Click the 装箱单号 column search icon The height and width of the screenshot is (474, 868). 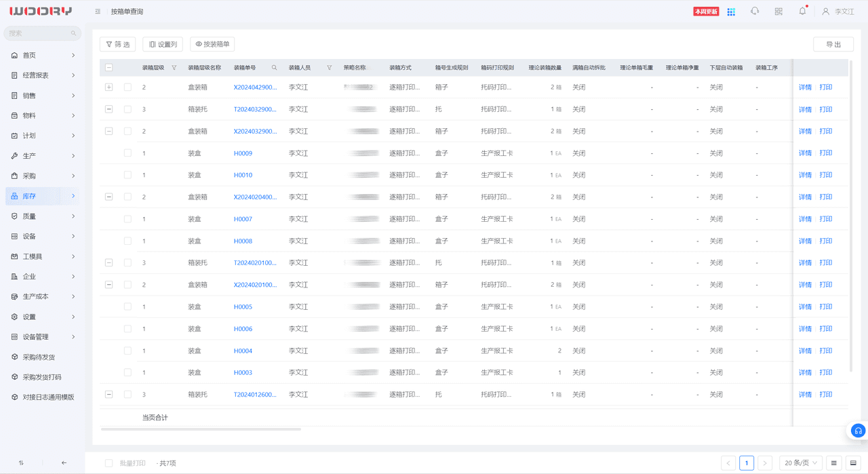pyautogui.click(x=275, y=68)
